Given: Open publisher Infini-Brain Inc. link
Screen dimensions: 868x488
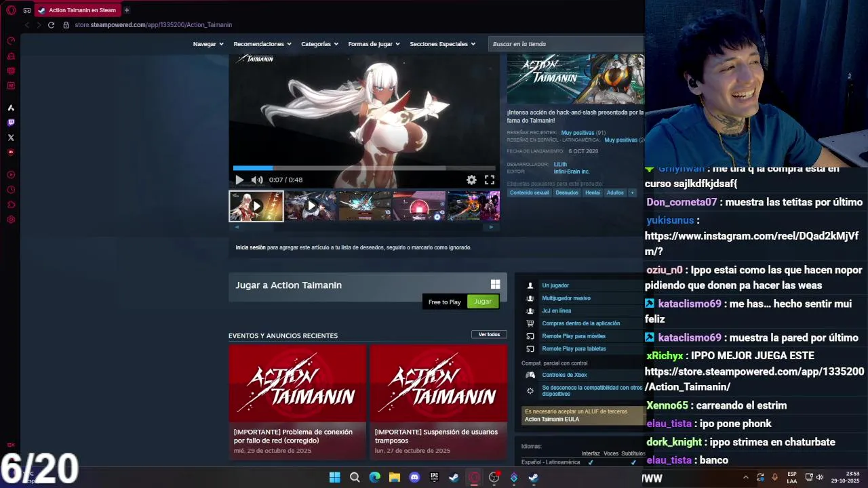Looking at the screenshot, I should pos(572,171).
